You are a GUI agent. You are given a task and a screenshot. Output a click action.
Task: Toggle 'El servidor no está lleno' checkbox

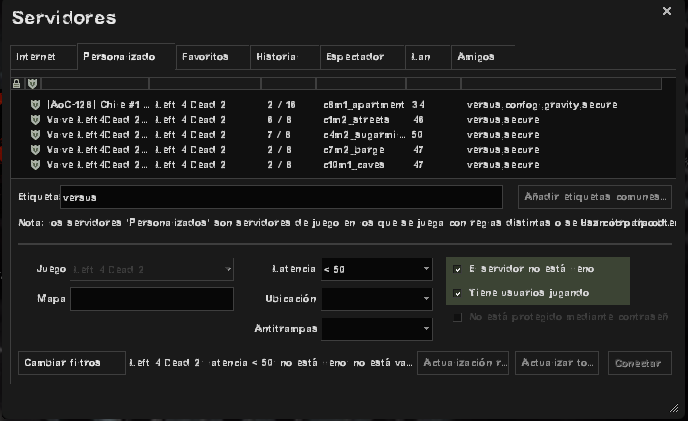[458, 269]
